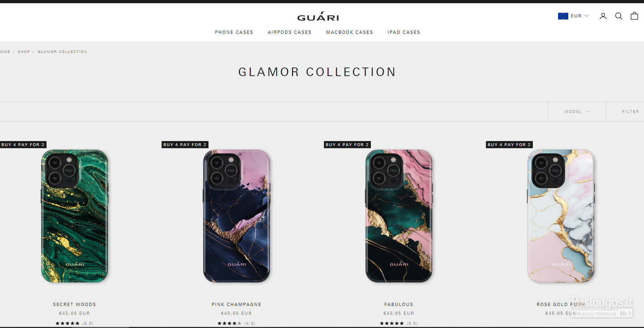The image size is (644, 328).
Task: Open the Fabulous product title link
Action: pos(399,304)
